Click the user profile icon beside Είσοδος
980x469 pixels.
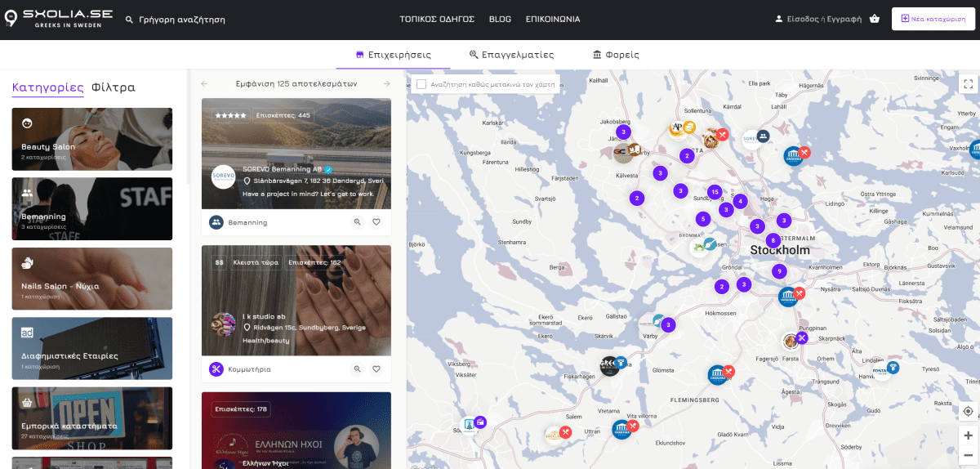(778, 19)
